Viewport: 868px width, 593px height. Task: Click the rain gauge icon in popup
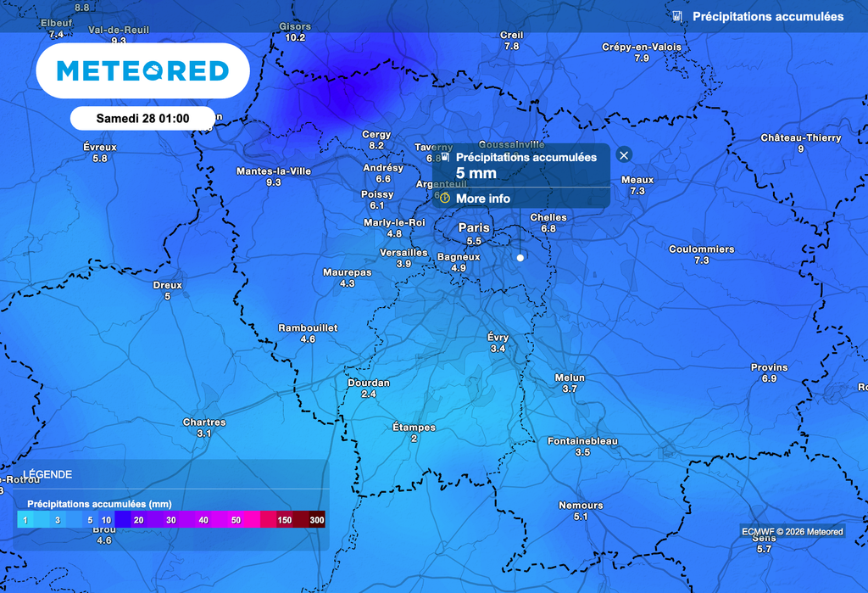click(x=446, y=158)
